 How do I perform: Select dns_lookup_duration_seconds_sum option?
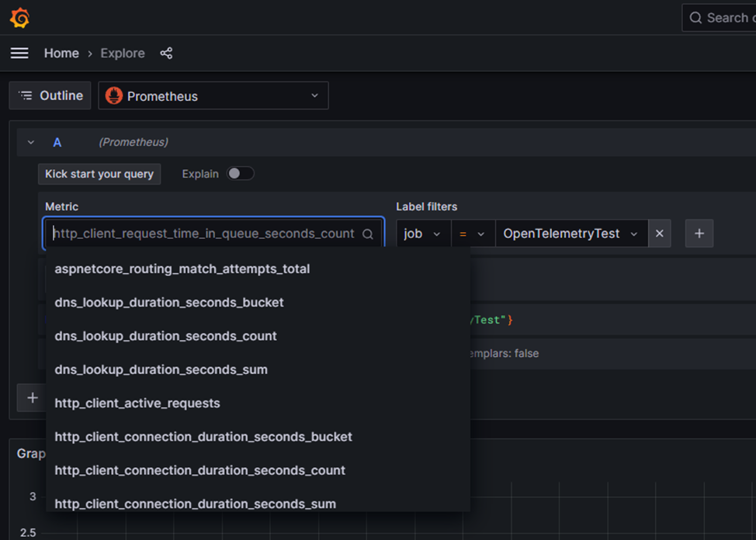(x=258, y=370)
